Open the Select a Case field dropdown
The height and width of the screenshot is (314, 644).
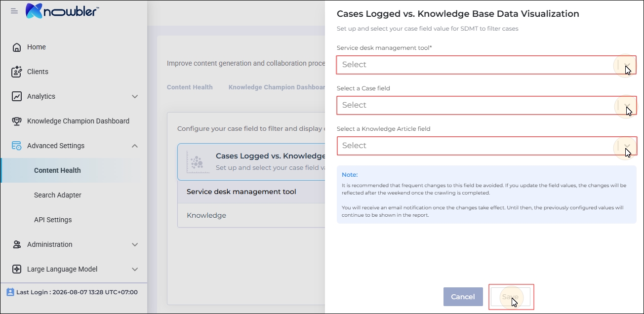[486, 105]
